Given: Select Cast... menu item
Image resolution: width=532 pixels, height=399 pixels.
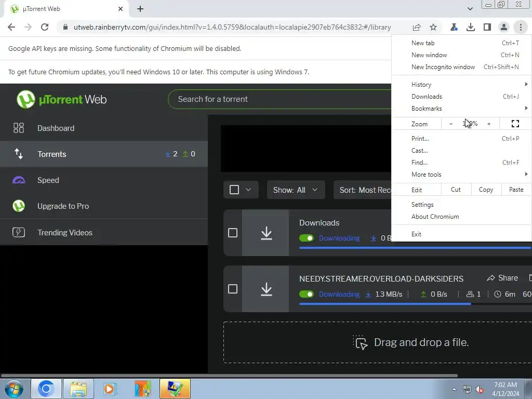Looking at the screenshot, I should [x=462, y=151].
